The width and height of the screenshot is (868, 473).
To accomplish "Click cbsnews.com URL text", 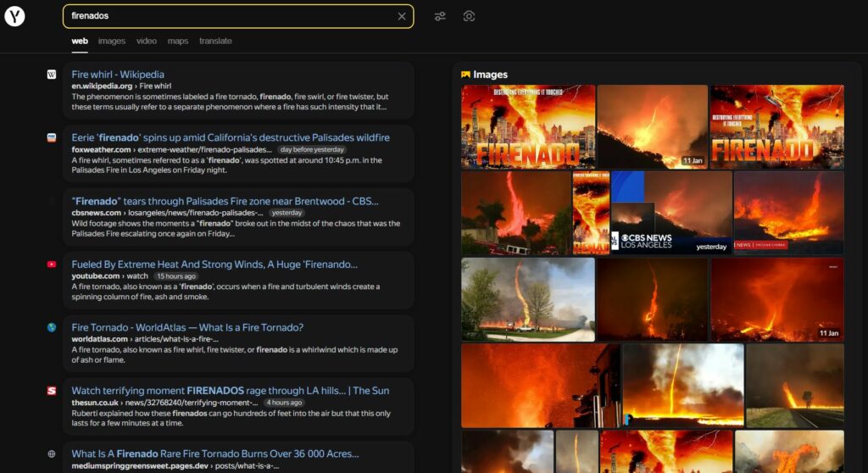I will point(97,213).
